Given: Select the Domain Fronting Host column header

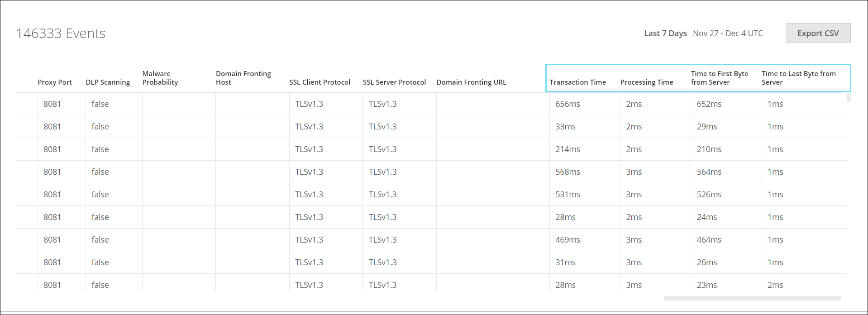Looking at the screenshot, I should pyautogui.click(x=243, y=78).
